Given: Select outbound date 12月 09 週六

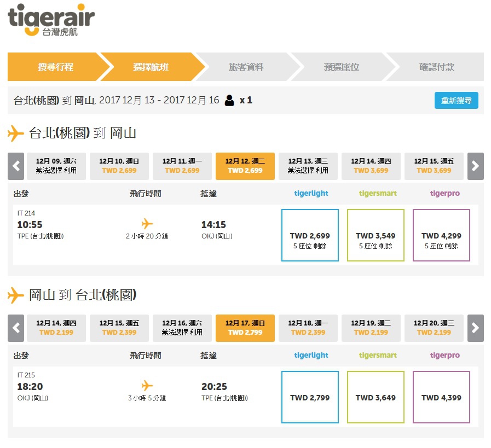Looking at the screenshot, I should 56,166.
